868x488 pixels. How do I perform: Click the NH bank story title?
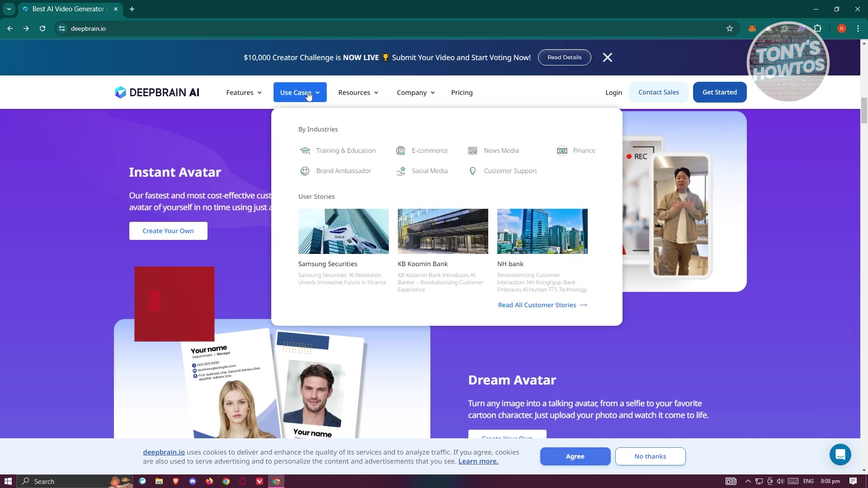(510, 264)
